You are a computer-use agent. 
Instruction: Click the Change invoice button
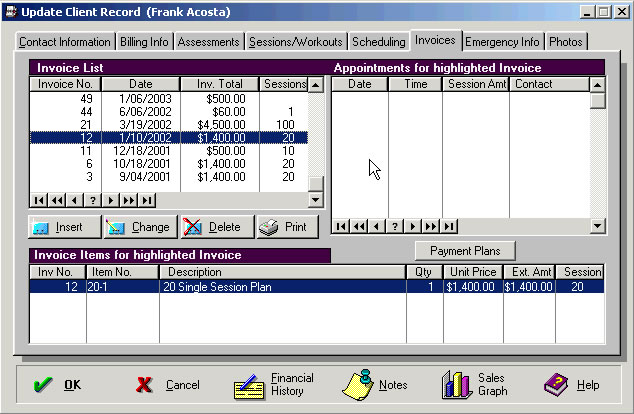click(x=140, y=227)
